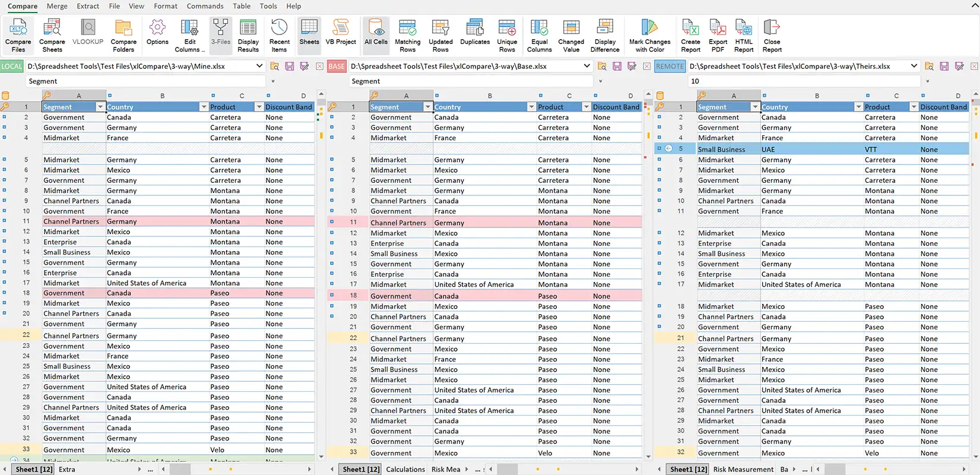The height and width of the screenshot is (475, 980).
Task: Expand the LOCAL file path dropdown
Action: (x=259, y=66)
